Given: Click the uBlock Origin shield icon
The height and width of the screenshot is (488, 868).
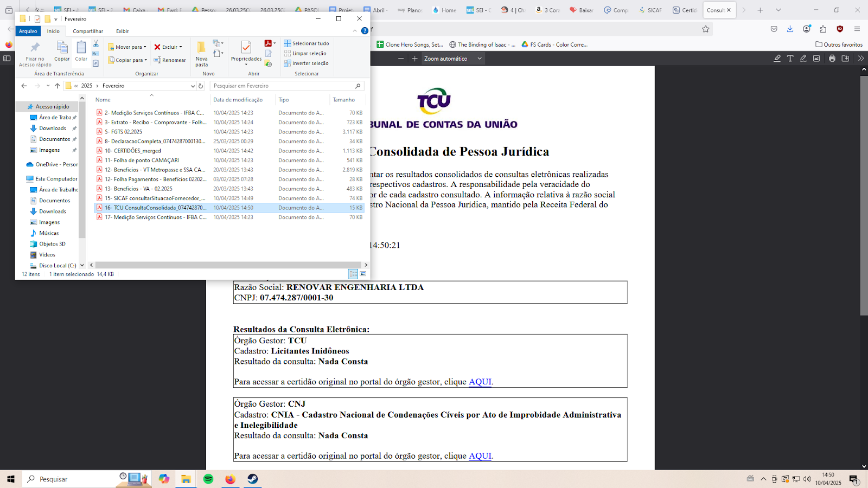Looking at the screenshot, I should coord(840,29).
